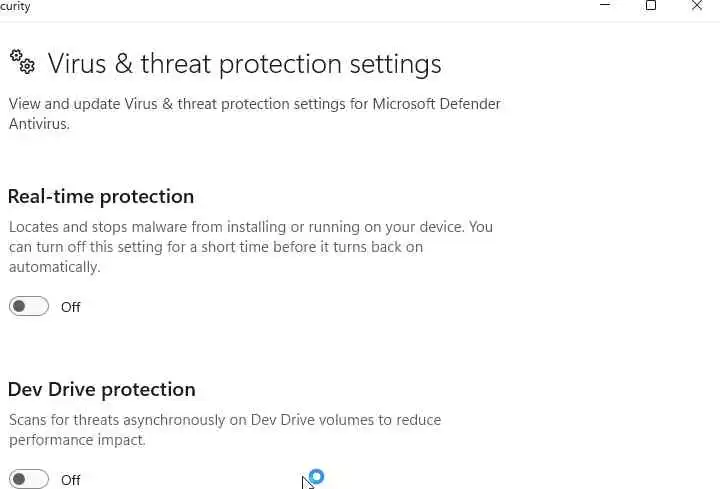The height and width of the screenshot is (489, 720).
Task: Click the Dev Drive protection section heading
Action: (x=102, y=389)
